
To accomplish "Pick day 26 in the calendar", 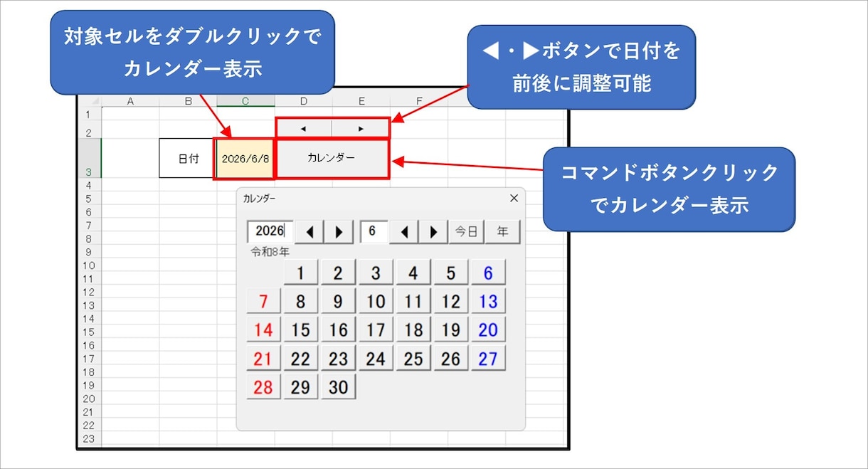I will click(x=451, y=358).
